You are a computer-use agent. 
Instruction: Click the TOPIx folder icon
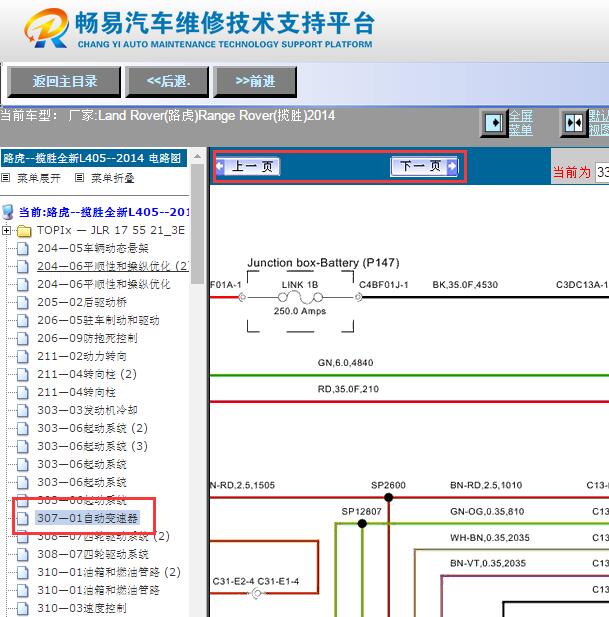[24, 231]
